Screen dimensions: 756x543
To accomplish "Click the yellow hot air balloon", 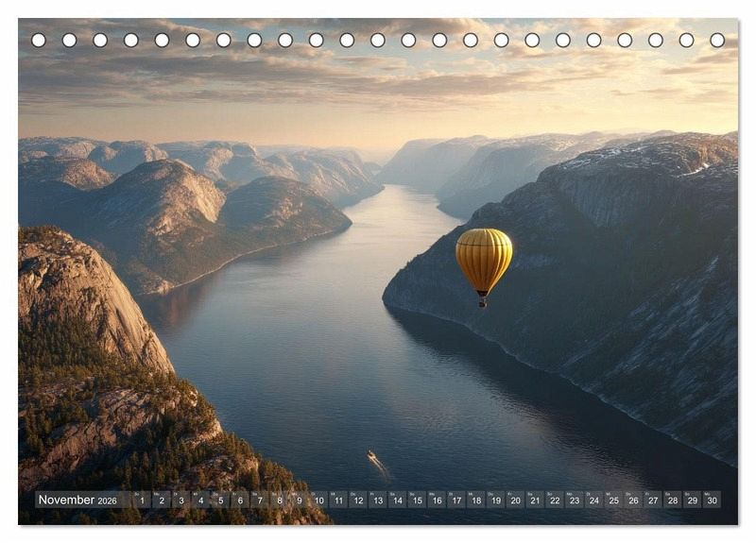I will [484, 258].
